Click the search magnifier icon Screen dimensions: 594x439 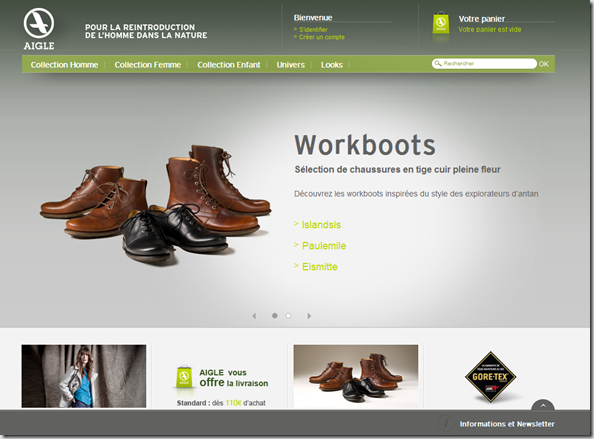(x=438, y=63)
